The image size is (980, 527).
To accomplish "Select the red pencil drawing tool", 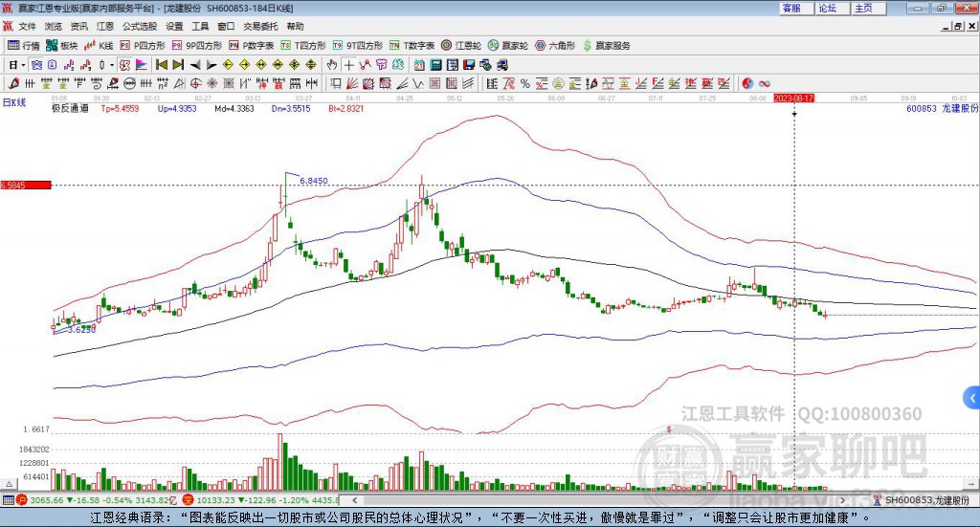I will tap(13, 83).
